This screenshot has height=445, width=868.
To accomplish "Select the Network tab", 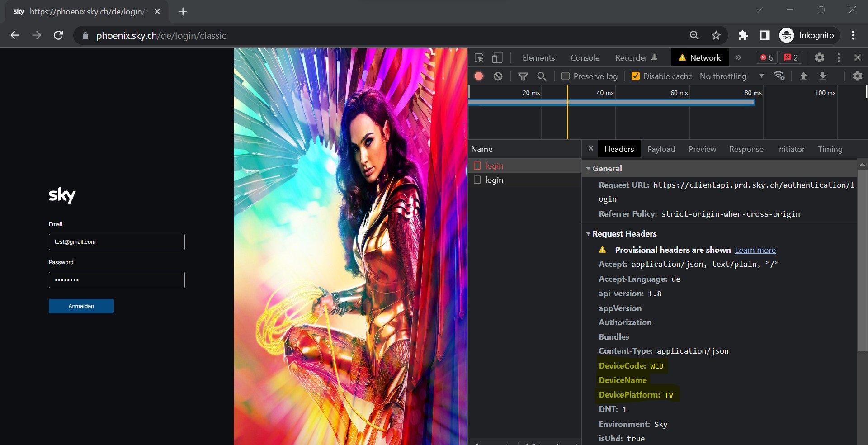I will point(700,57).
